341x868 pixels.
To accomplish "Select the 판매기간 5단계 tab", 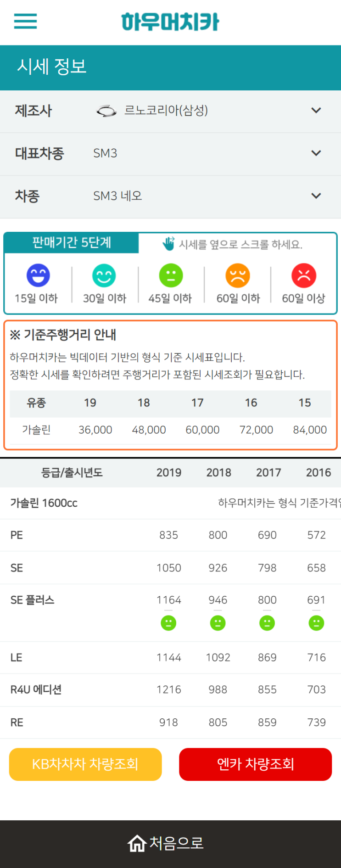I will 72,242.
